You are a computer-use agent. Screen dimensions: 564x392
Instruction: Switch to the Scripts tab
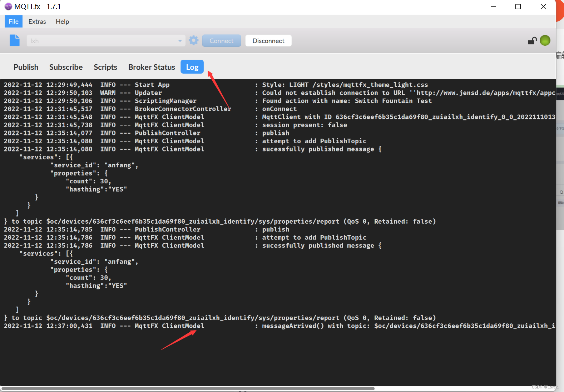click(105, 67)
